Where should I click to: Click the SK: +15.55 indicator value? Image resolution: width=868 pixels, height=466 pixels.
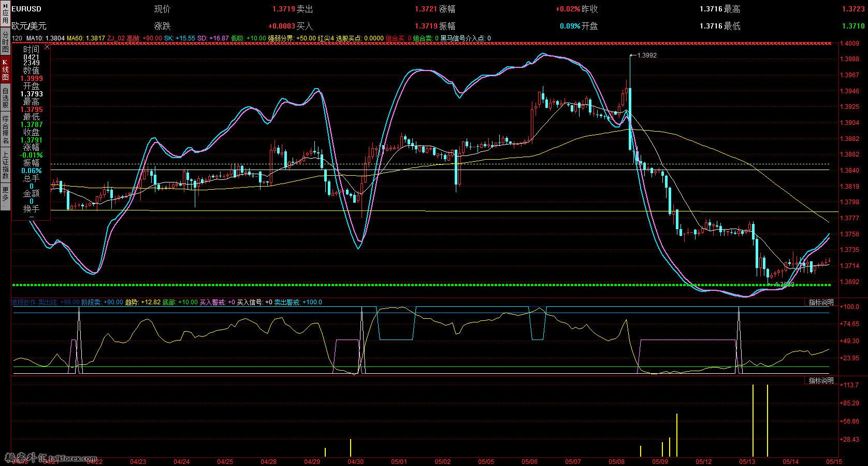click(x=180, y=38)
